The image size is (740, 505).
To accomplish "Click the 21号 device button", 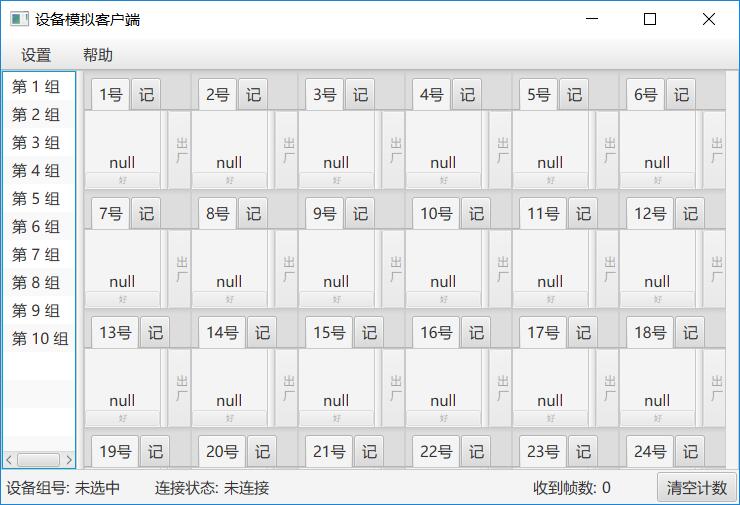I will [329, 451].
